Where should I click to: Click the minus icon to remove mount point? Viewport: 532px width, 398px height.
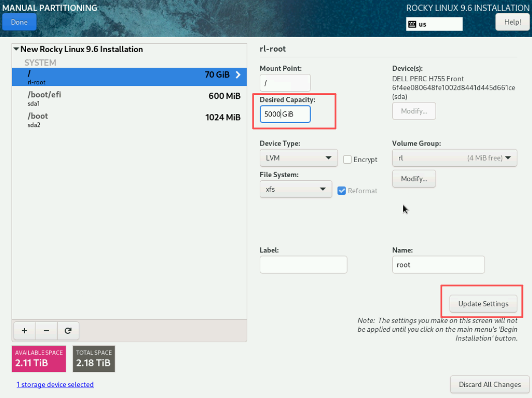[x=46, y=331]
